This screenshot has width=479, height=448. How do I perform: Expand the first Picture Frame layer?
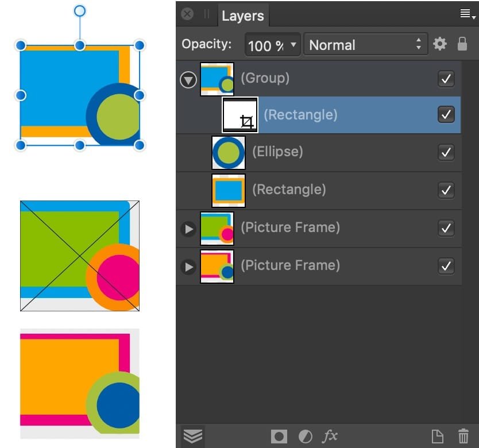pyautogui.click(x=188, y=229)
